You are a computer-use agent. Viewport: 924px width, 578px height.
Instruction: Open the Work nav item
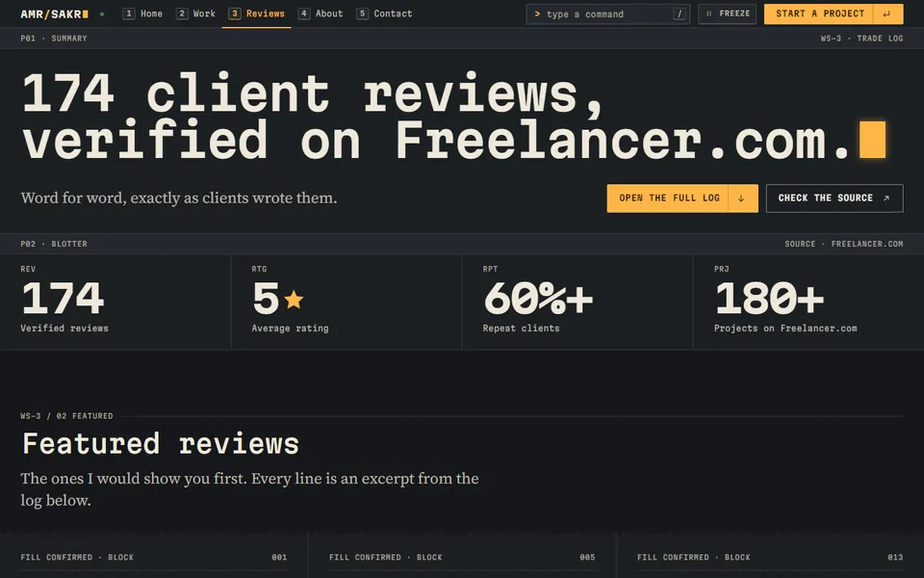pos(195,13)
